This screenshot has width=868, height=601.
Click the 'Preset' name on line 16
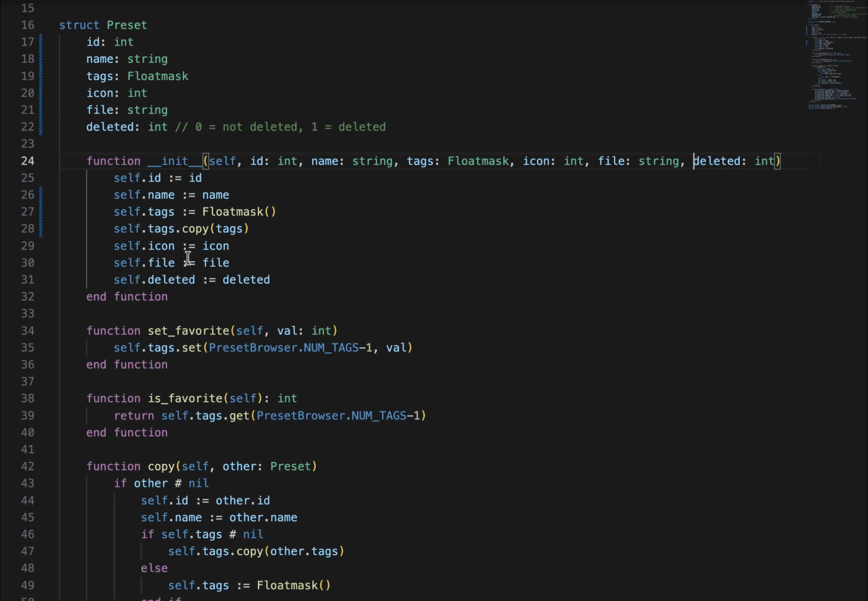[127, 25]
